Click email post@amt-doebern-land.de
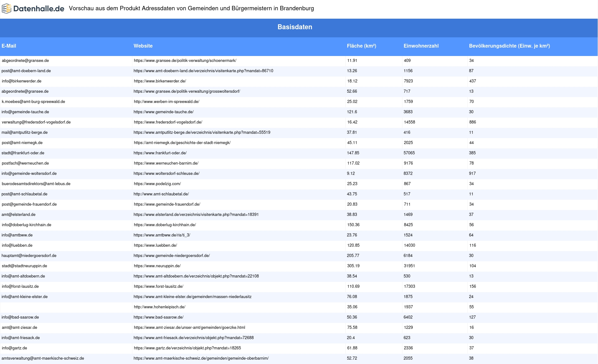The width and height of the screenshot is (598, 364). [x=26, y=71]
